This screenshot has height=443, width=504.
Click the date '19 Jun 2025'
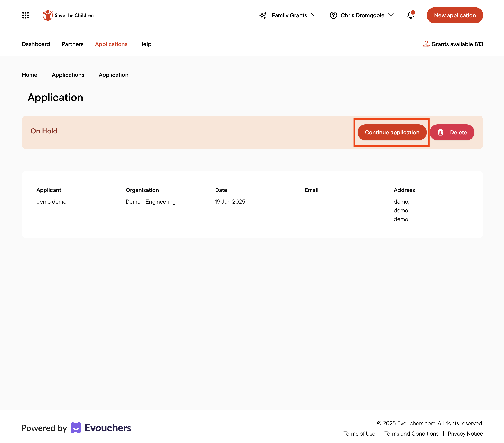[x=230, y=202]
